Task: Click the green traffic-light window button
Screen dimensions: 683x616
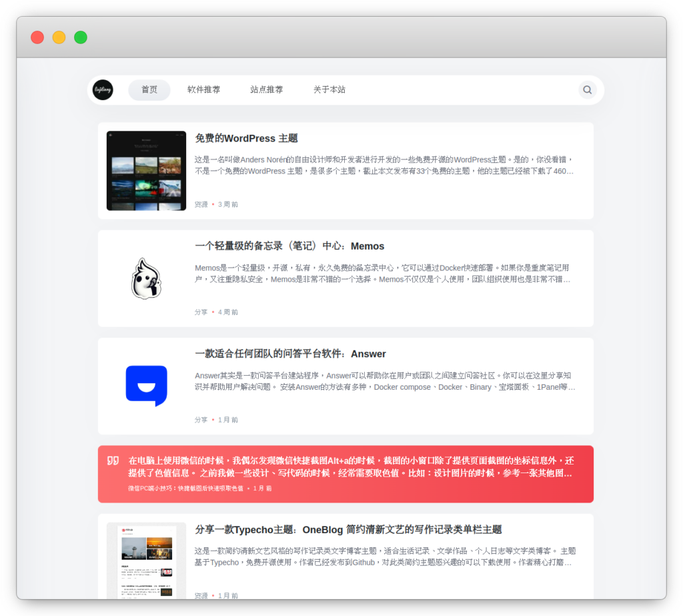Action: [81, 37]
